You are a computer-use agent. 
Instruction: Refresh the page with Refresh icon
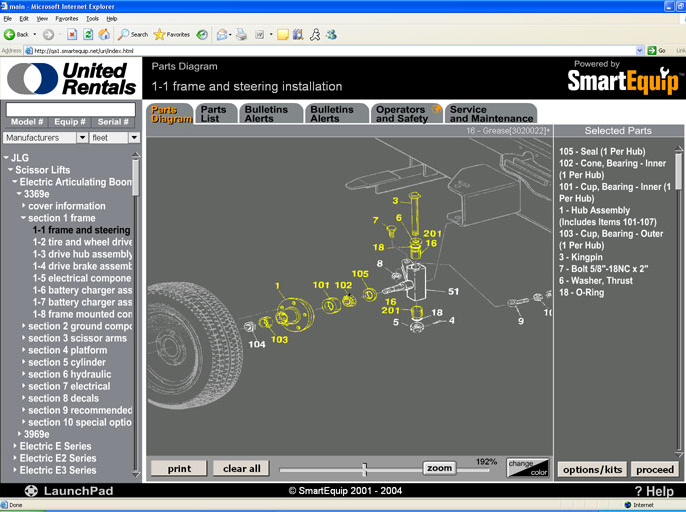(88, 35)
